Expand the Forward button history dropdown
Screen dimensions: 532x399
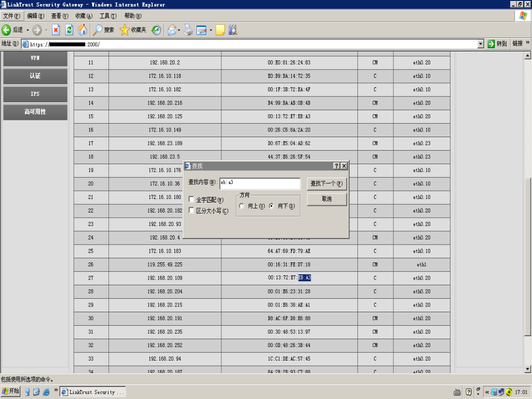[46, 30]
